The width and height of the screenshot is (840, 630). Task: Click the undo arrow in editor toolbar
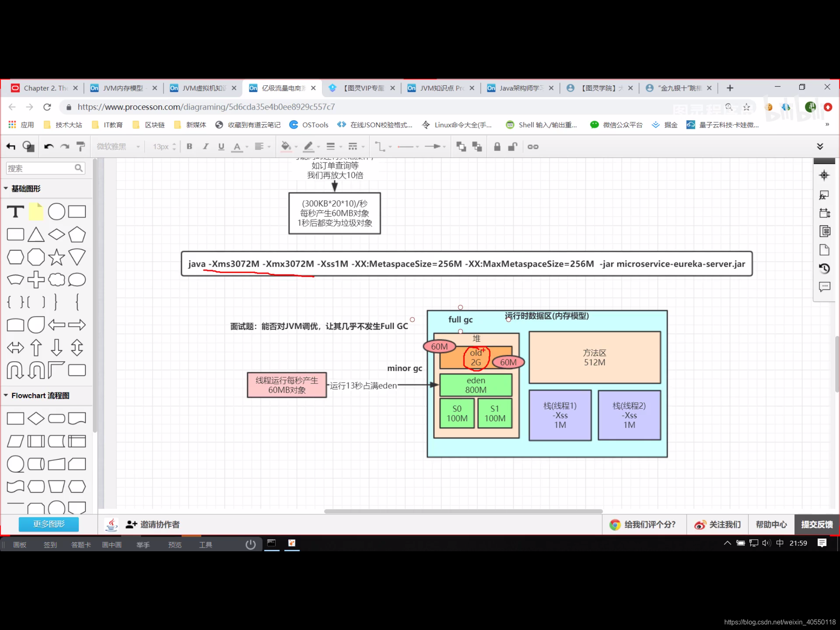click(49, 146)
